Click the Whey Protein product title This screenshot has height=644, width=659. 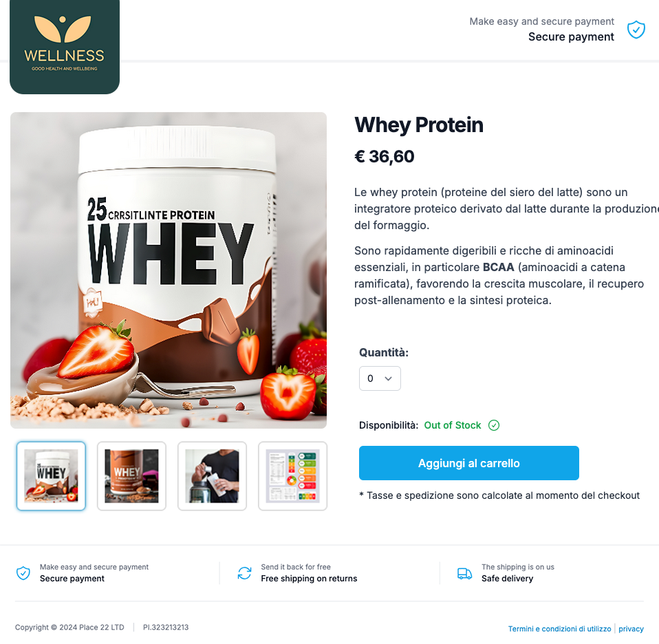click(x=419, y=125)
